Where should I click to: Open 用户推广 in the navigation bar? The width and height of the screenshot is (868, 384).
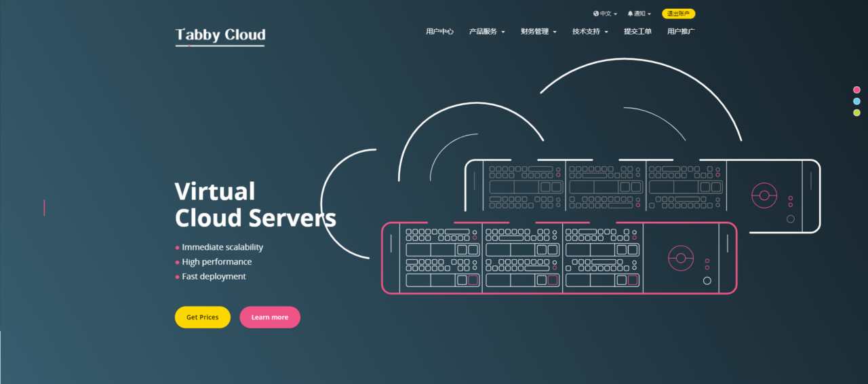(681, 31)
